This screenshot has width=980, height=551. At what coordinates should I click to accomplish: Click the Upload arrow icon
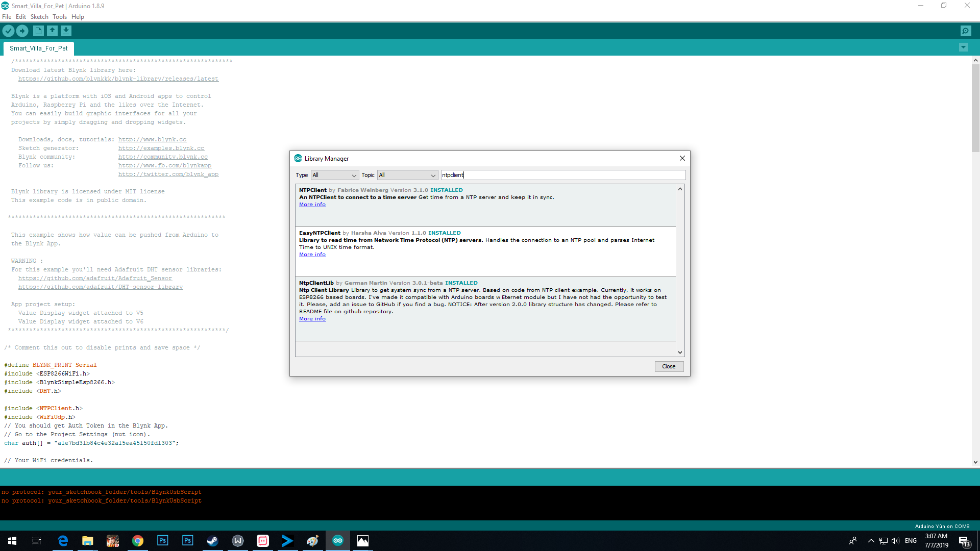coord(22,31)
